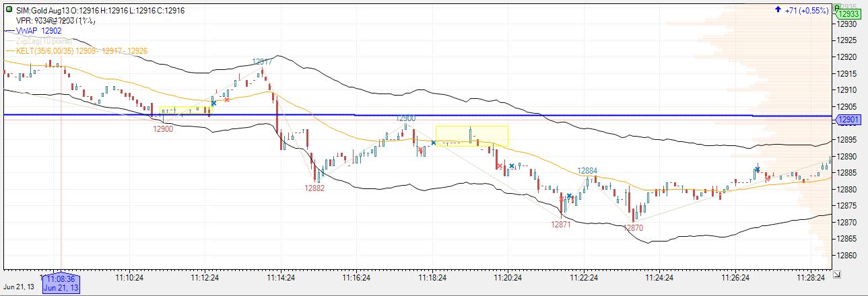The image size is (868, 296).
Task: Click the Jun 21, 13 date label at bottom left
Action: pyautogui.click(x=19, y=287)
